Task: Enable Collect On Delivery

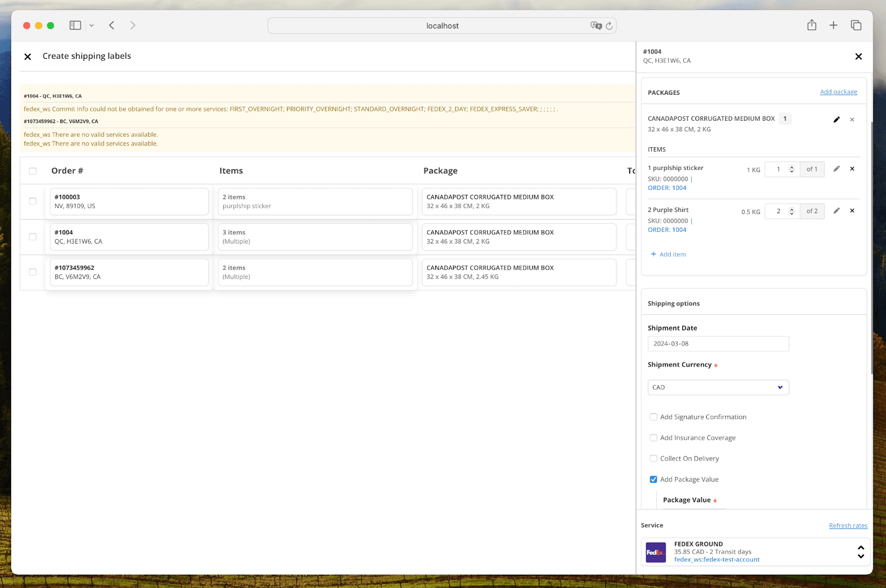Action: tap(653, 458)
